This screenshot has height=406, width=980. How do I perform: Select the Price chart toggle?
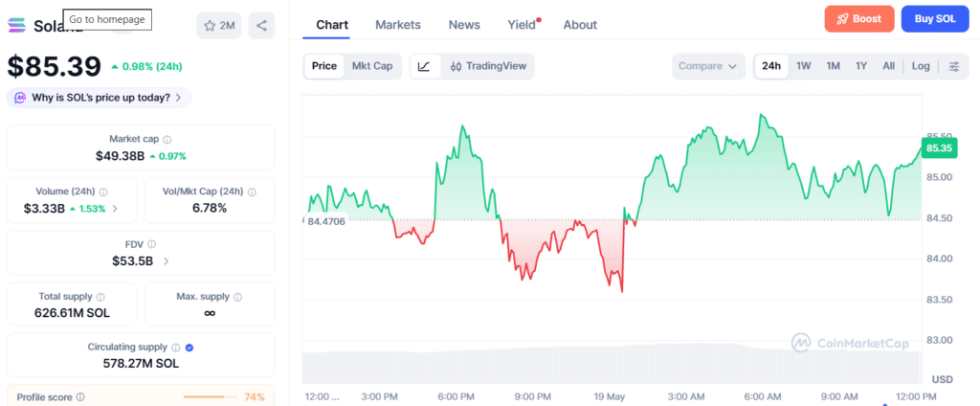[324, 66]
